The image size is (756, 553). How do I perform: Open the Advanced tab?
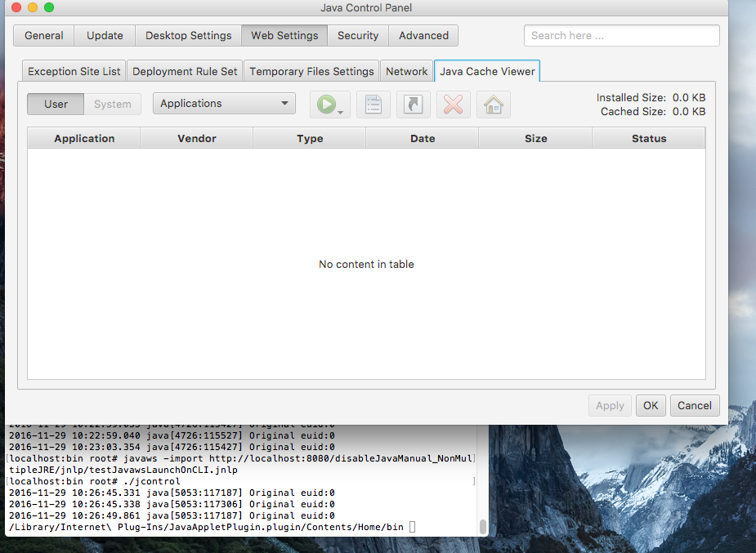tap(423, 36)
